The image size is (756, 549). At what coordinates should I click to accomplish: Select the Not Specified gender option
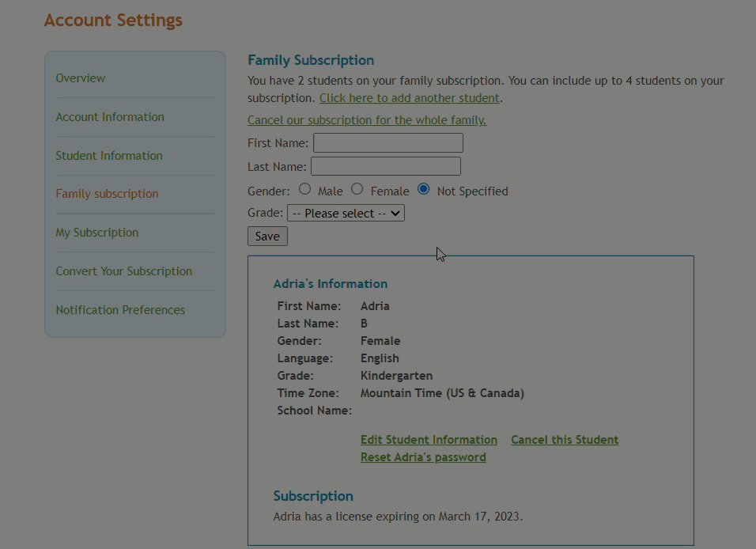(424, 190)
